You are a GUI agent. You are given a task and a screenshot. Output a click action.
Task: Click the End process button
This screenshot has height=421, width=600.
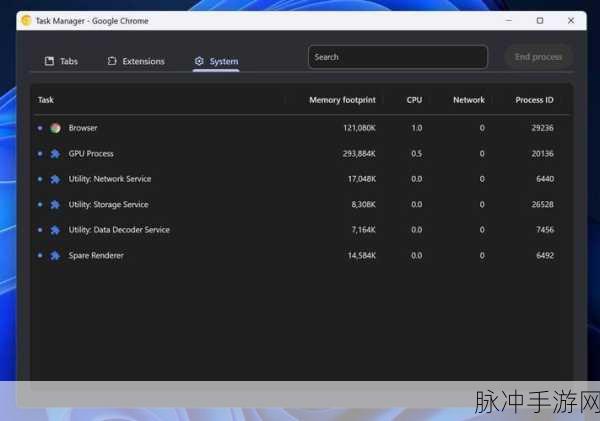pyautogui.click(x=538, y=57)
